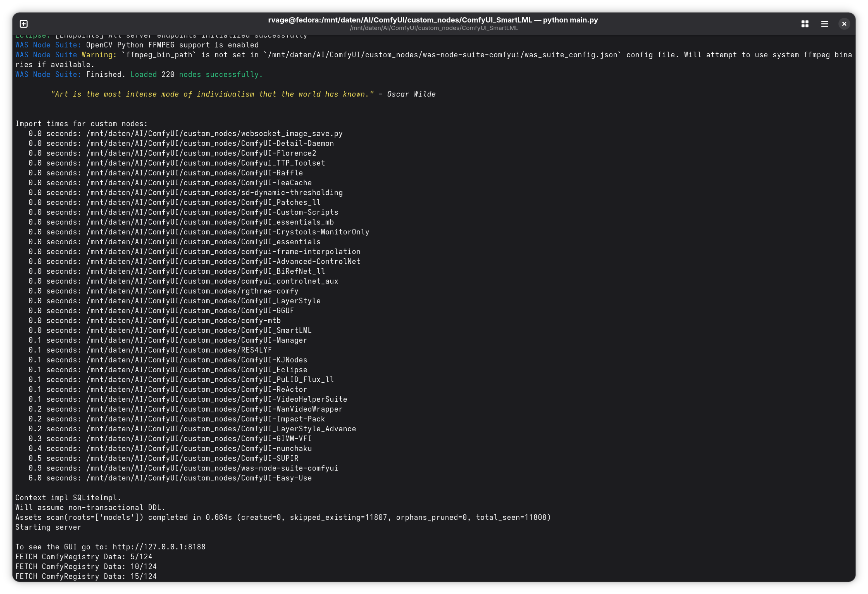Click the subtitle path under the title
Screen dimensions: 868x594
click(x=434, y=28)
